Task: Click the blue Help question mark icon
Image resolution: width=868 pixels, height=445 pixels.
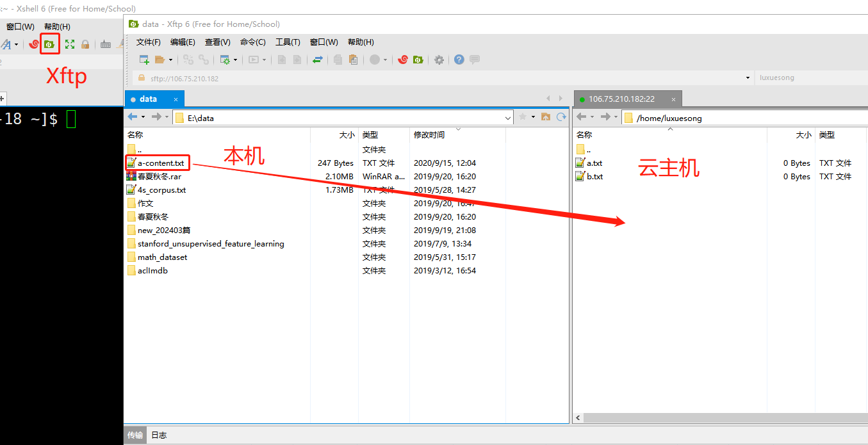Action: coord(459,60)
